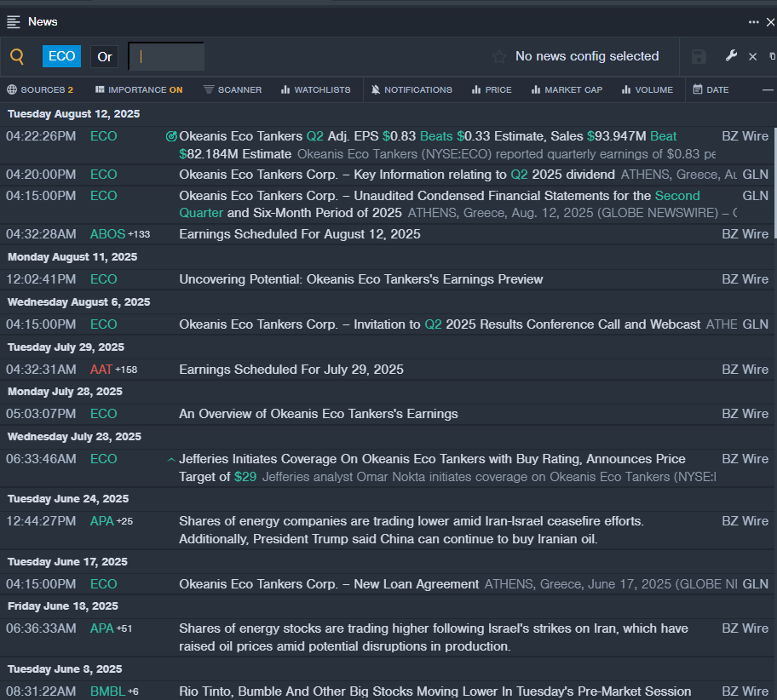Select the Scanner filter tab
This screenshot has width=777, height=700.
(233, 89)
